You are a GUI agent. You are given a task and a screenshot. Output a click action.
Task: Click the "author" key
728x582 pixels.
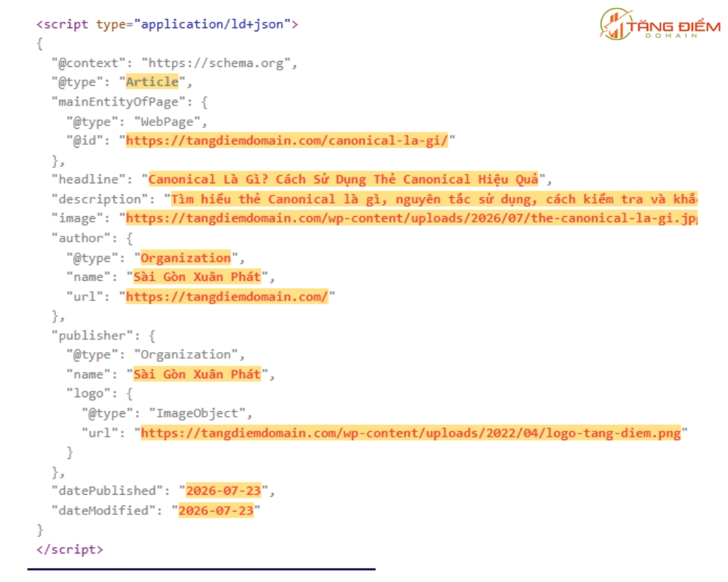pos(82,238)
